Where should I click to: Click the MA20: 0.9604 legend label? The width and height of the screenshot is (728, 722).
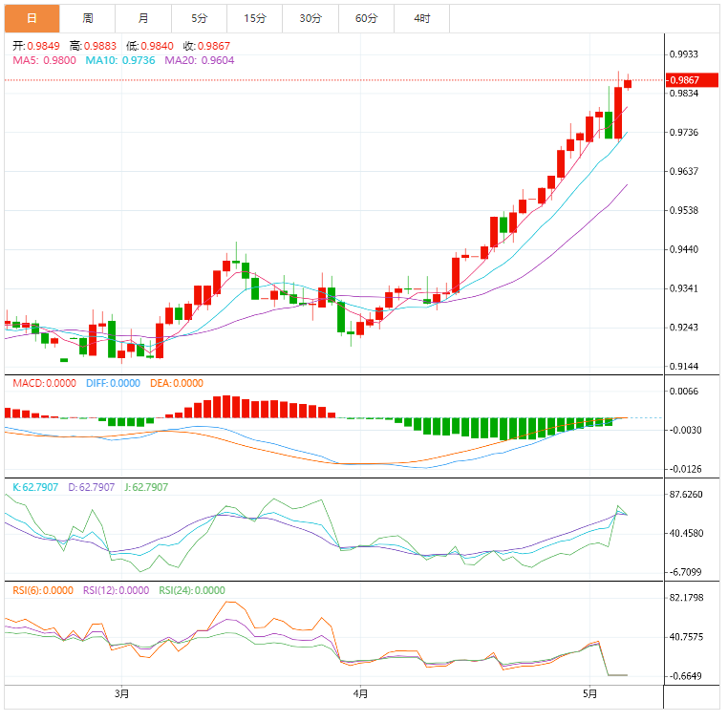200,60
